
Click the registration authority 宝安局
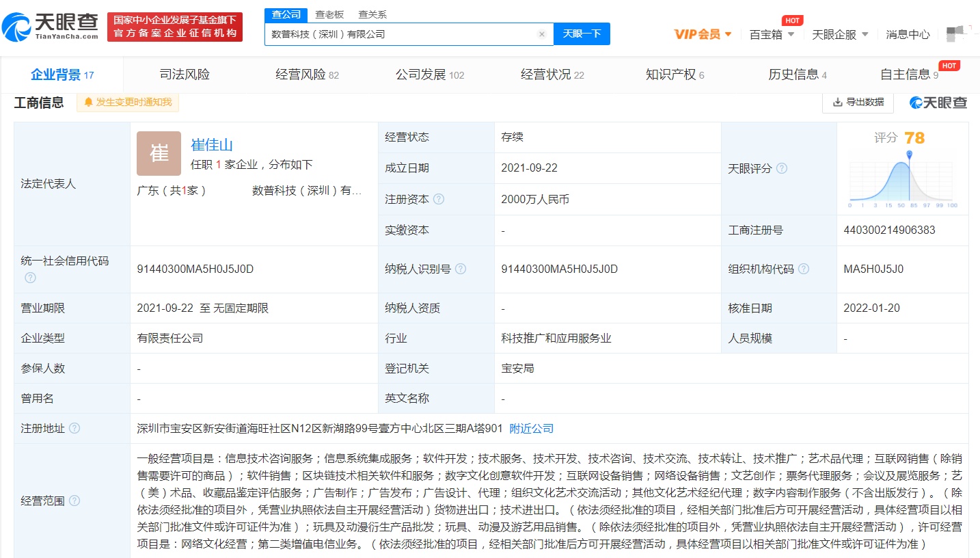[517, 368]
